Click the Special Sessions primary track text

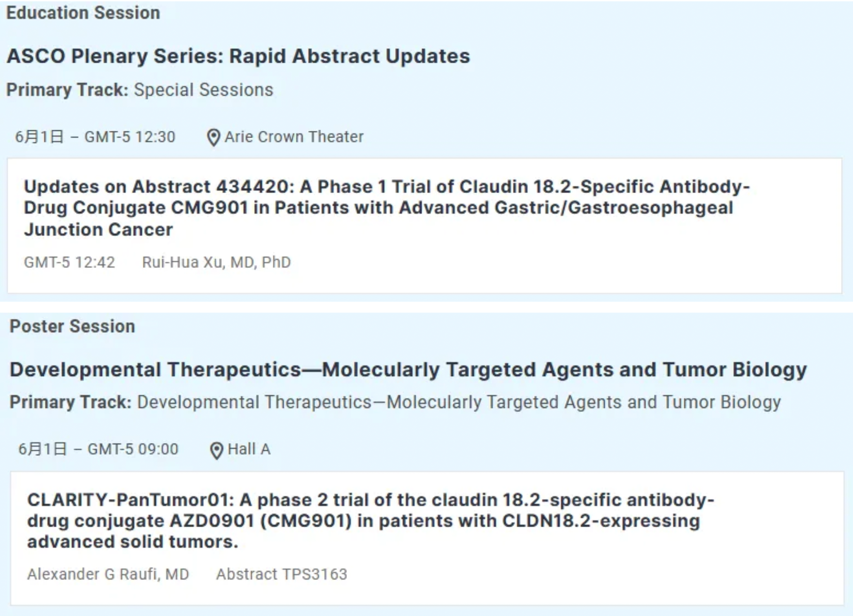pyautogui.click(x=203, y=90)
